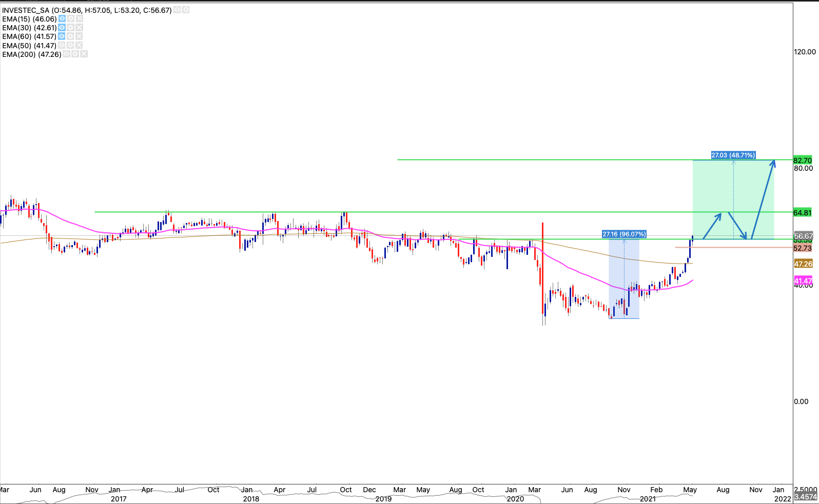The image size is (819, 504).
Task: Toggle visibility of the INVESTEC_SA price series
Action: [x=177, y=10]
